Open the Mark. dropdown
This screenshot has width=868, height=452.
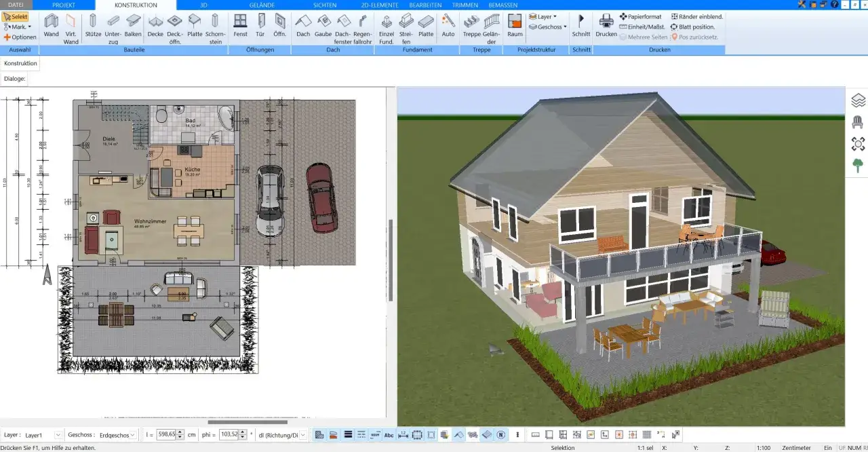[x=17, y=26]
